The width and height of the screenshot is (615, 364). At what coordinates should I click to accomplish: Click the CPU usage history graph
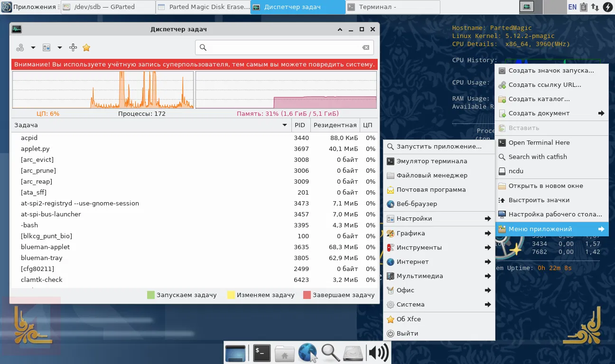coord(103,90)
